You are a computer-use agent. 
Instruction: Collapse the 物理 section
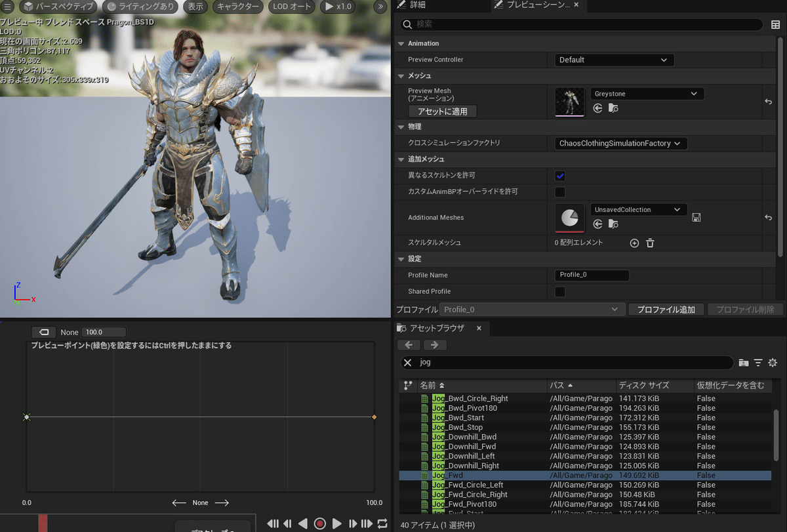point(401,127)
